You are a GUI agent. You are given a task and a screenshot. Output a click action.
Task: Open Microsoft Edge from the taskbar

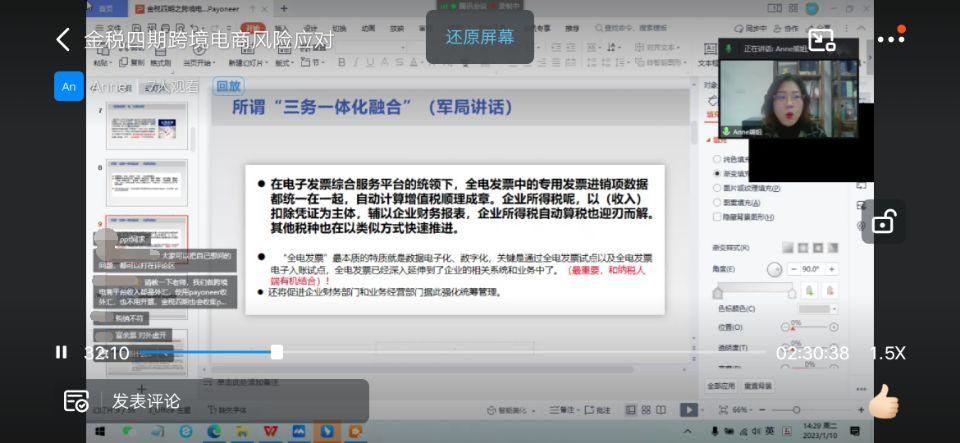(214, 431)
